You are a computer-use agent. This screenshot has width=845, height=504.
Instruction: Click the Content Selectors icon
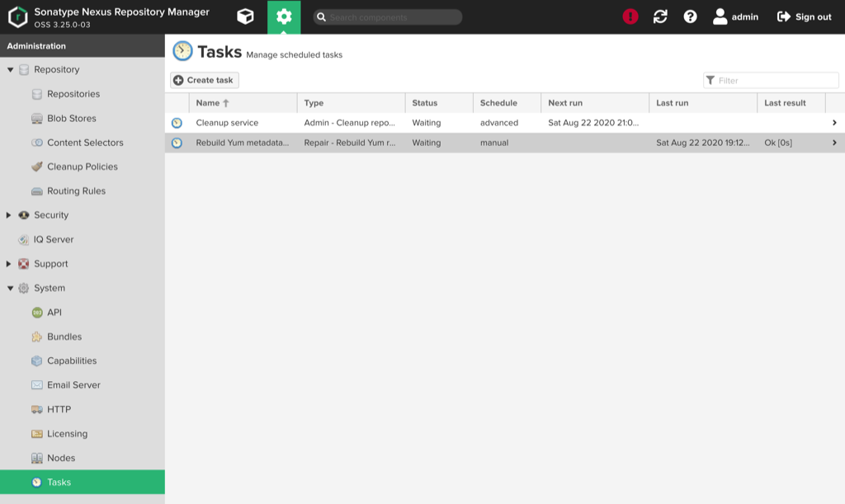click(x=36, y=143)
